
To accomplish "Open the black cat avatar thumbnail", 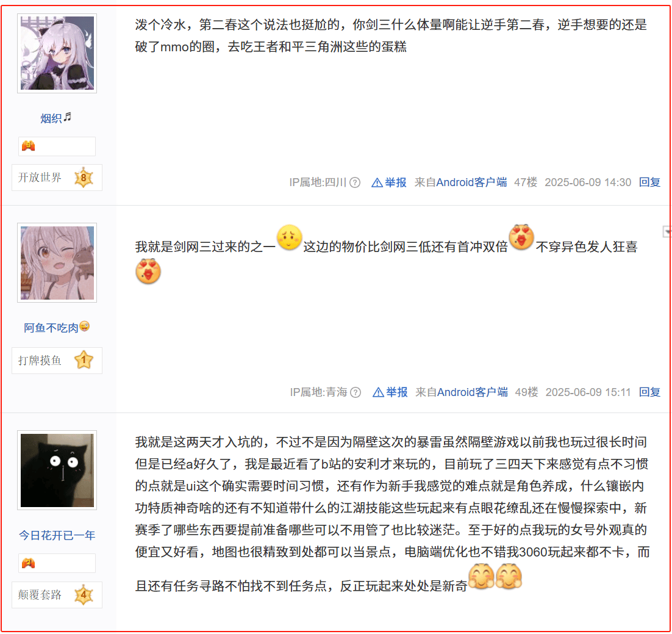I will point(57,470).
